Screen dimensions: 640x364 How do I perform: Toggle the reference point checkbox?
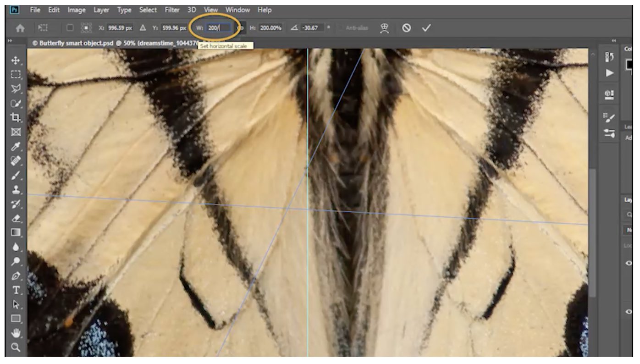click(x=70, y=28)
